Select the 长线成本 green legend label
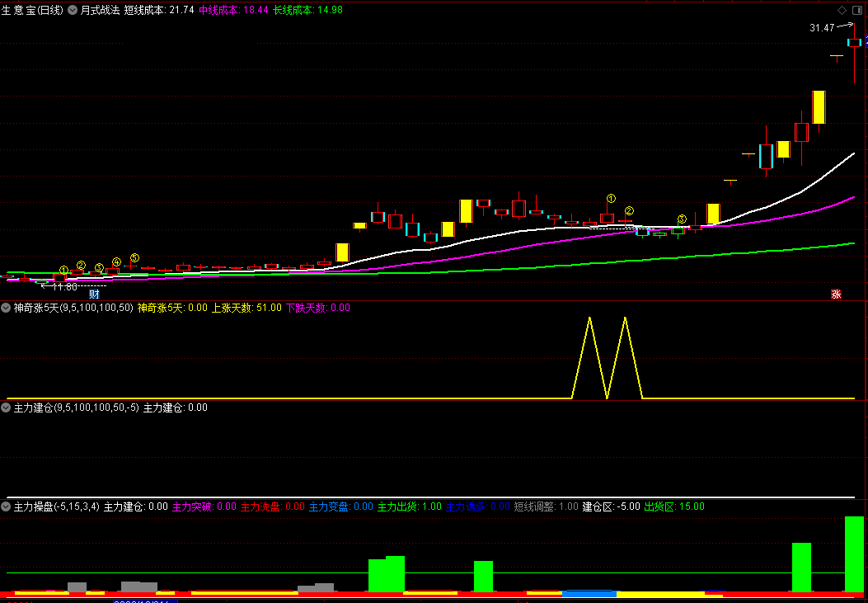The width and height of the screenshot is (868, 603). click(296, 10)
